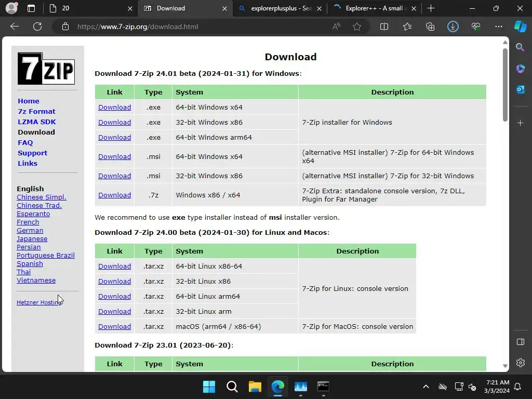Open notifications bell in tray
This screenshot has width=532, height=399.
518,387
